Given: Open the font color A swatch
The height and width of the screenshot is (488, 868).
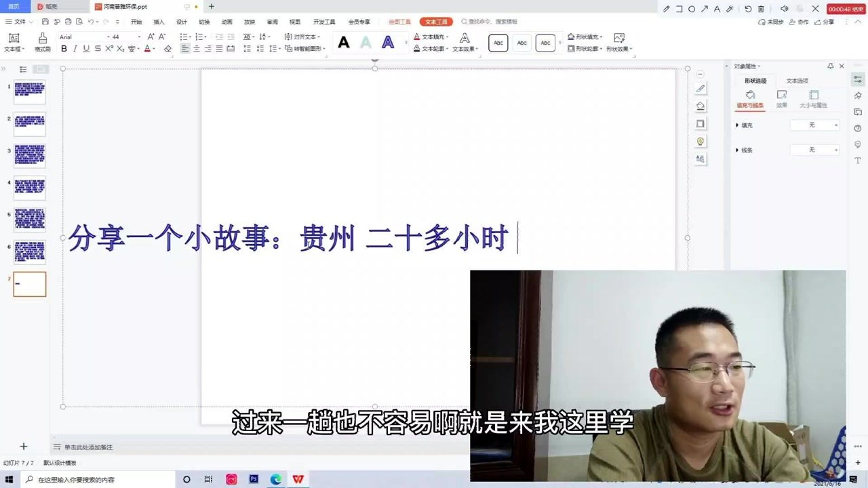Looking at the screenshot, I should pos(147,49).
